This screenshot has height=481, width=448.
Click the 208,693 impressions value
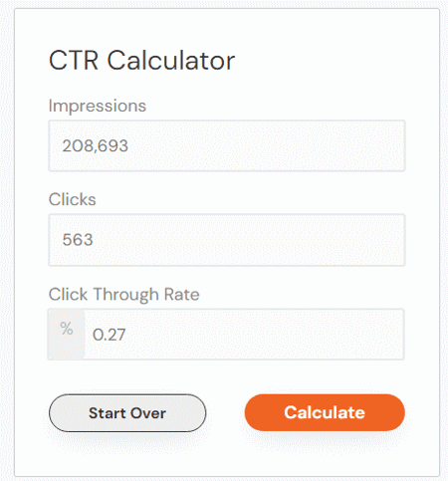click(x=96, y=145)
